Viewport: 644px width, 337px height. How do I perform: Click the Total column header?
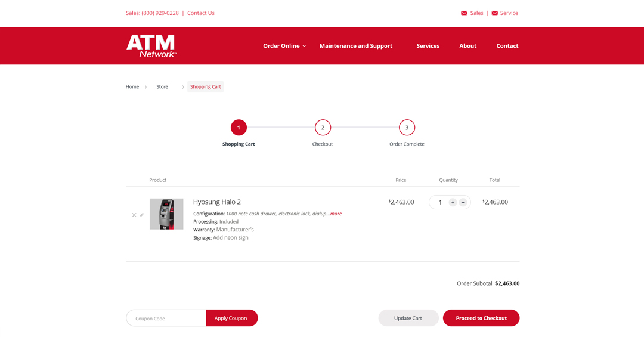coord(495,180)
